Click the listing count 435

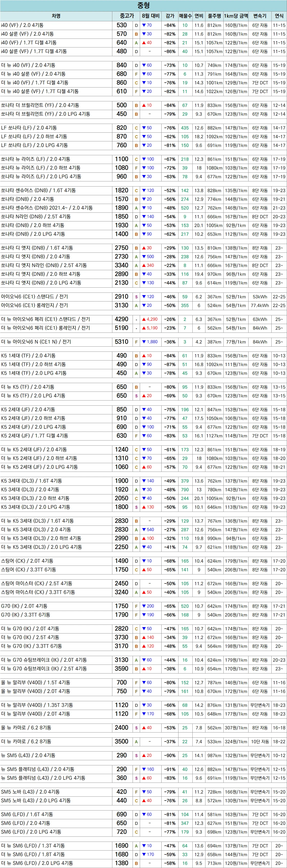point(185,128)
